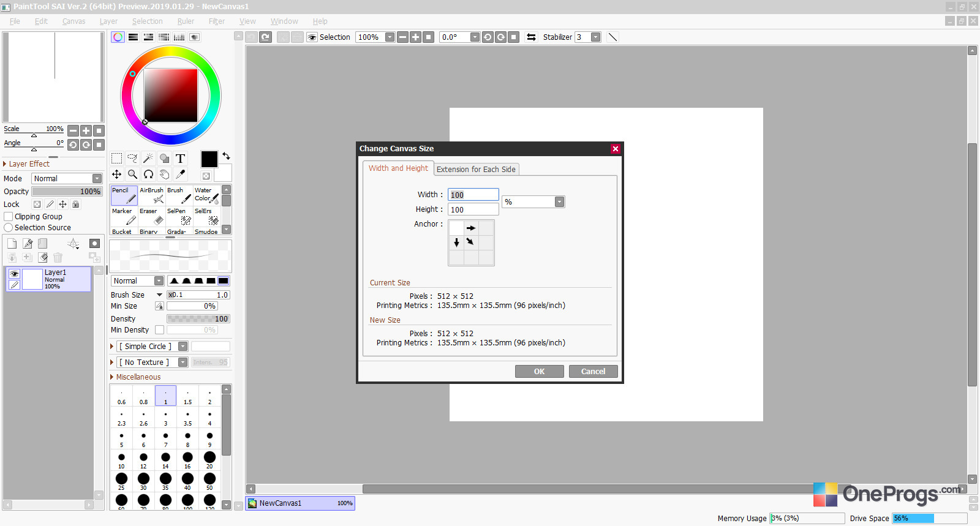Select the Eraser tool
Image resolution: width=980 pixels, height=526 pixels.
pos(152,216)
